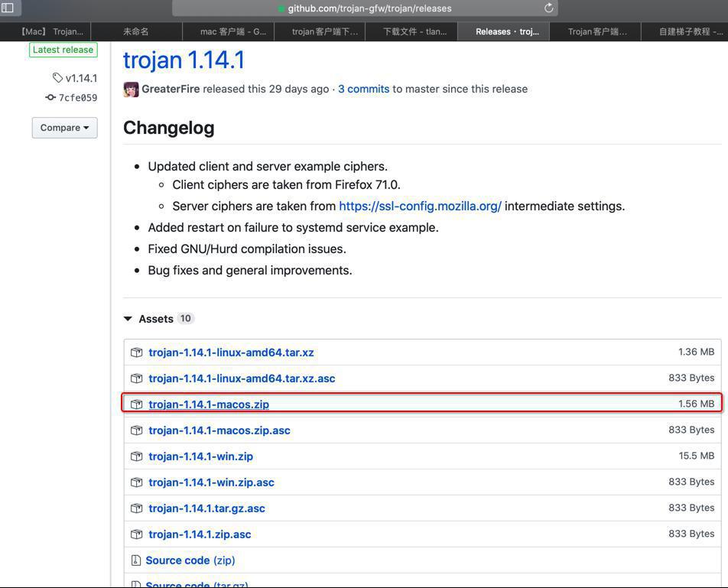Screen dimensions: 728x588
Task: Click the file-zip icon beside Source code (zip)
Action: coord(135,560)
